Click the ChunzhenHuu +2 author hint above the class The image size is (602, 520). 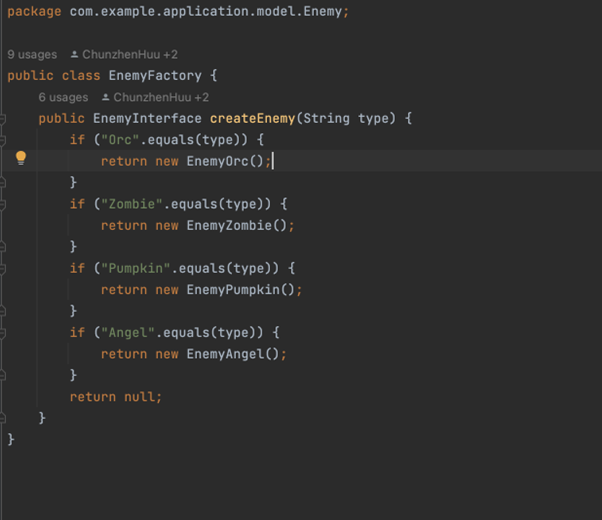130,55
